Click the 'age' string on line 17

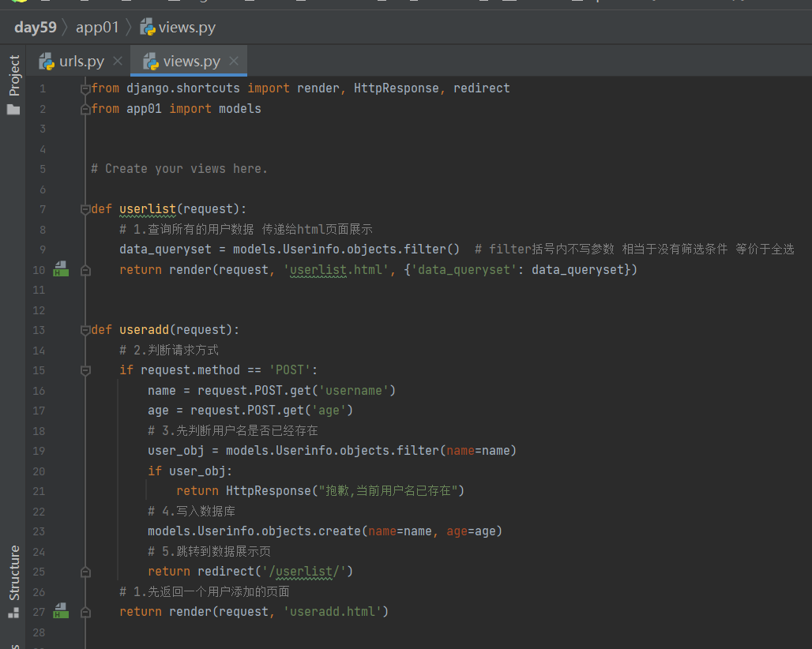coord(329,410)
